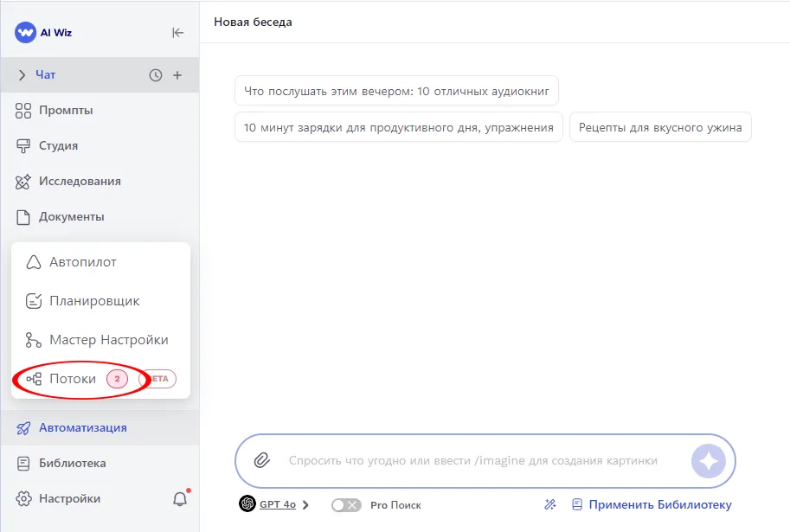Open Автоматизация menu in the sidebar
Image resolution: width=790 pixels, height=532 pixels.
[x=82, y=427]
